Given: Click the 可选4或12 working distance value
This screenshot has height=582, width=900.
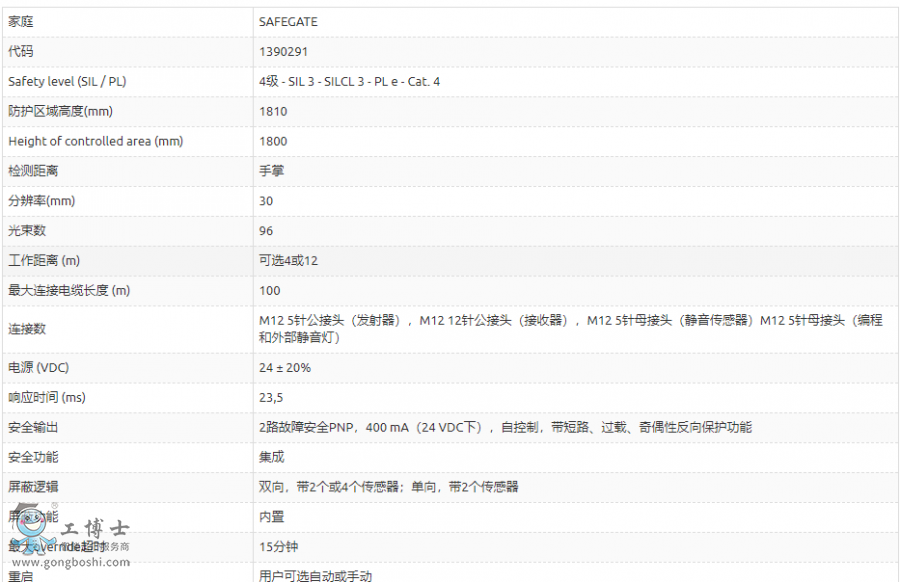Looking at the screenshot, I should click(x=288, y=261).
